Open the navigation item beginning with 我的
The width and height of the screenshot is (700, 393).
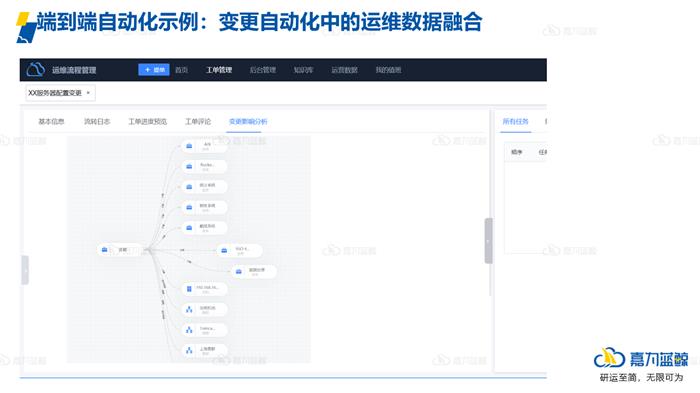(x=388, y=70)
